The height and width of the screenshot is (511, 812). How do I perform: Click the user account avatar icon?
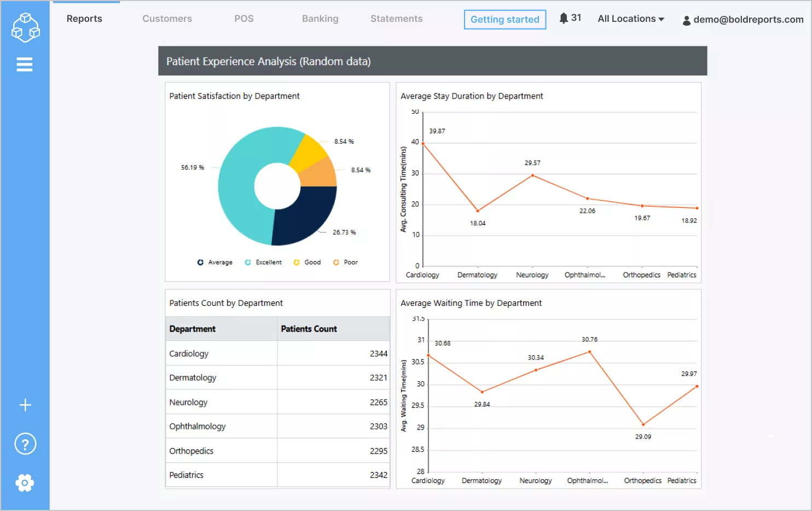tap(687, 20)
